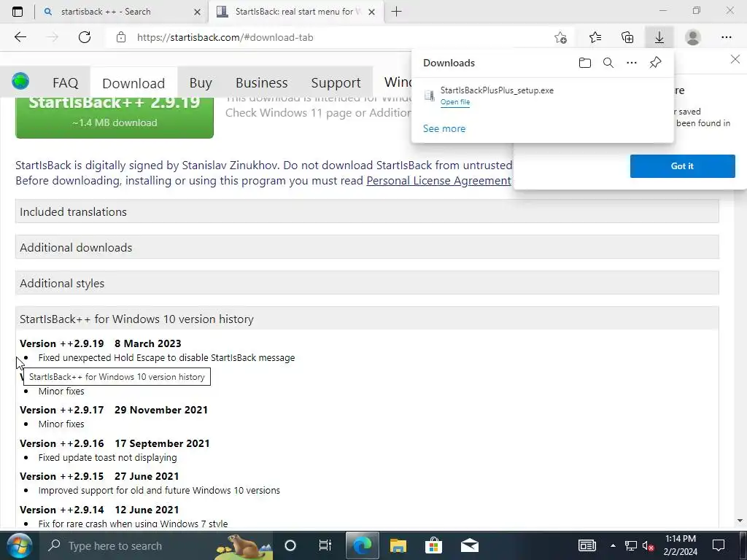Open the Windows Start orb
This screenshot has height=560, width=747.
[x=19, y=545]
